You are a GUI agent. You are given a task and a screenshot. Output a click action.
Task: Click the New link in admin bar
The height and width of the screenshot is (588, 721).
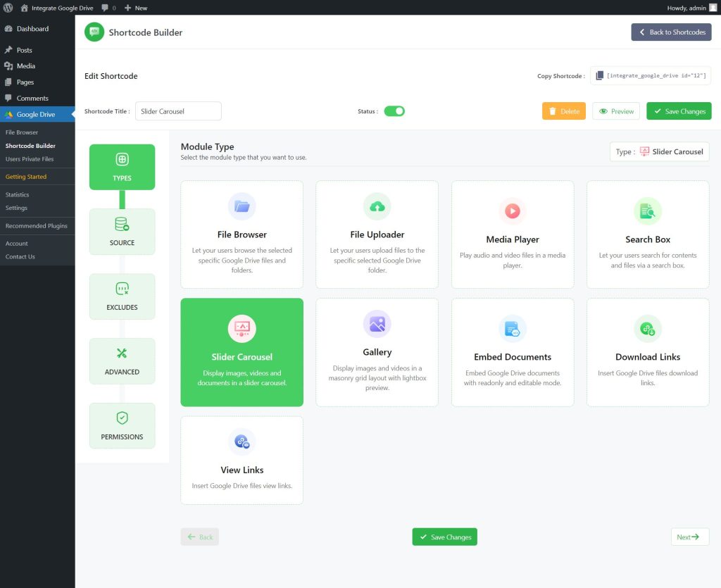click(141, 8)
